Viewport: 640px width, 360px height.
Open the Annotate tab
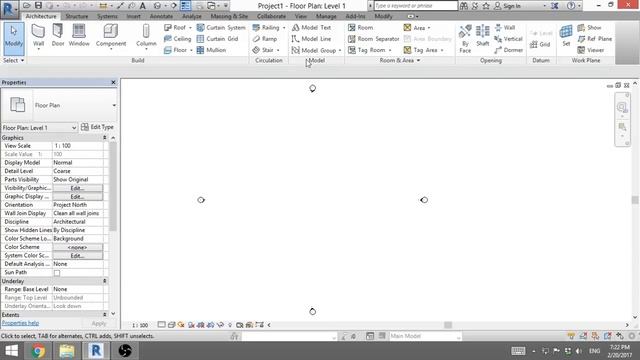tap(161, 16)
